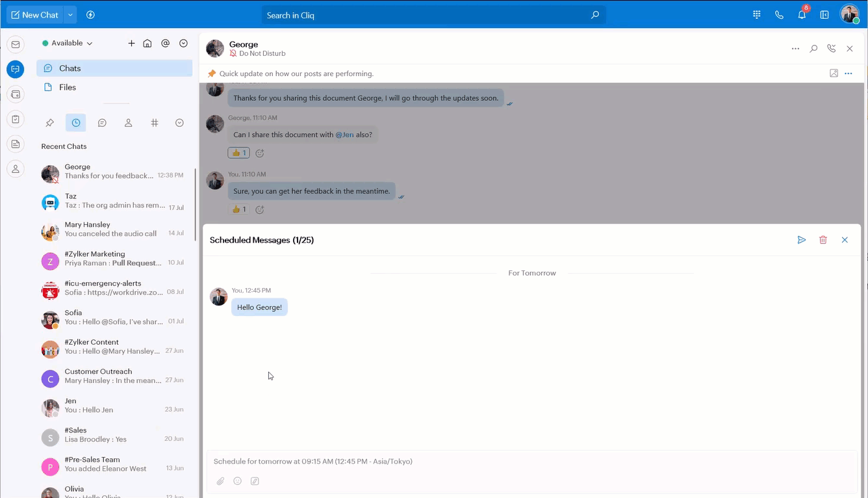Switch to the channels hash tab
Screen dimensions: 868x498
tap(155, 123)
